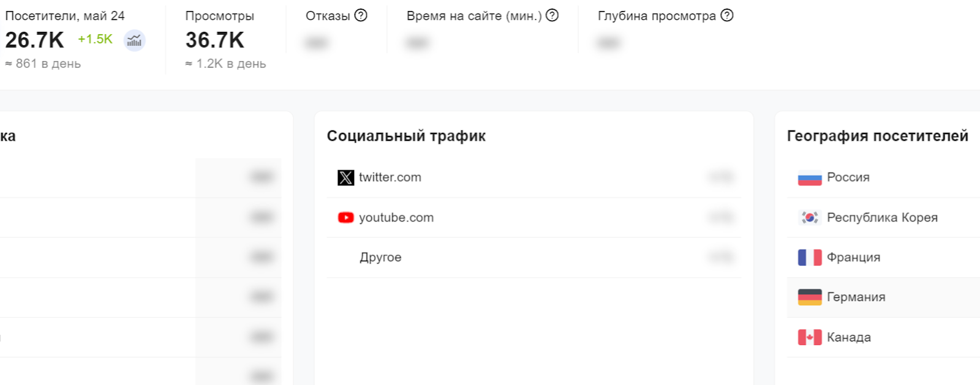Click help icon beside Глубина просмотра
Image resolution: width=980 pixels, height=385 pixels.
(x=726, y=15)
